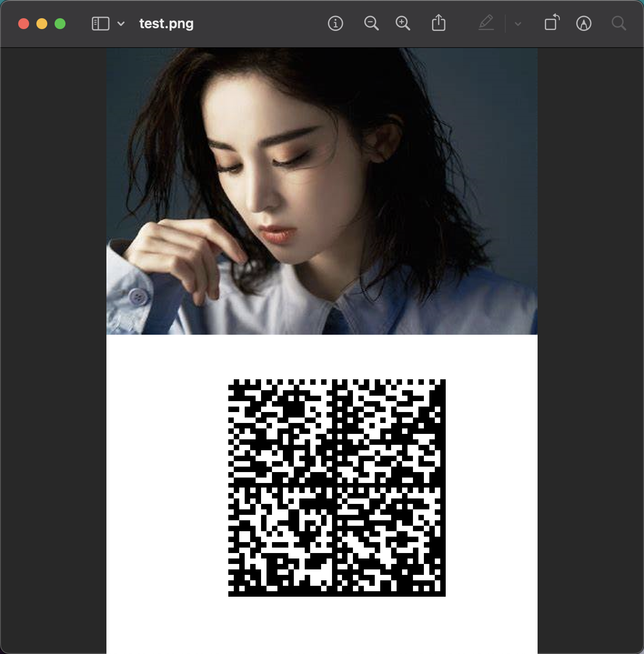644x654 pixels.
Task: Rotate the image counterclockwise
Action: [551, 24]
